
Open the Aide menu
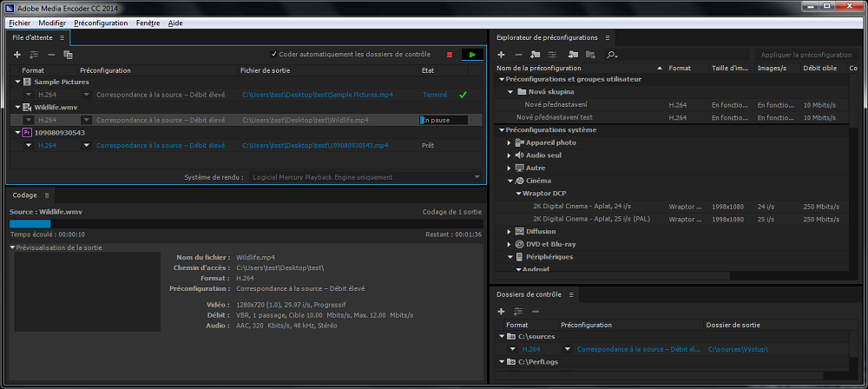click(x=175, y=23)
